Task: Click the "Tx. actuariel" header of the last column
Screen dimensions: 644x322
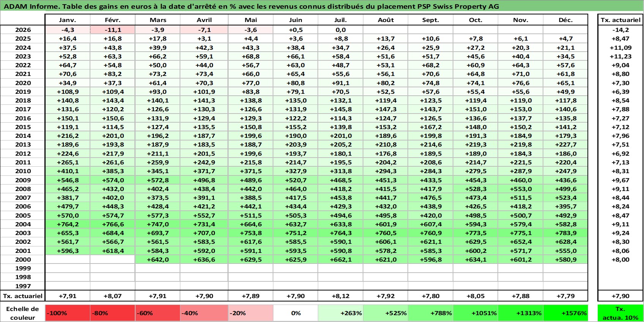Action: point(620,20)
